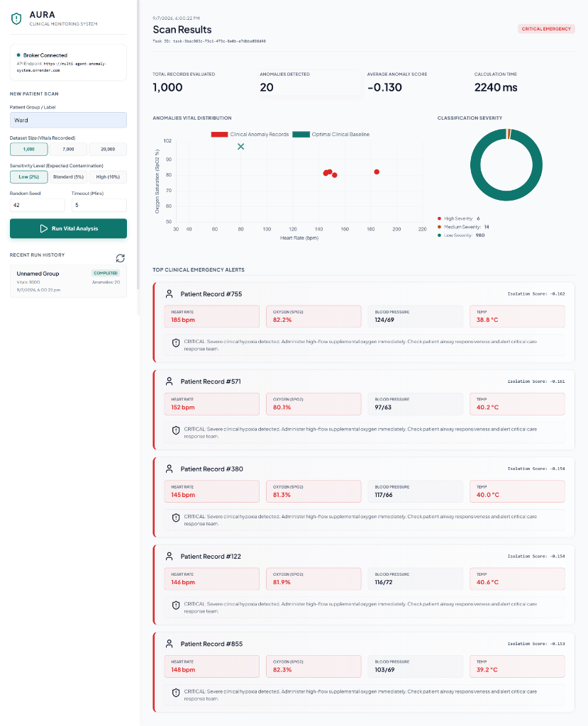588x726 pixels.
Task: Click the 152 bpm heart rate in Record #571
Action: 183,408
